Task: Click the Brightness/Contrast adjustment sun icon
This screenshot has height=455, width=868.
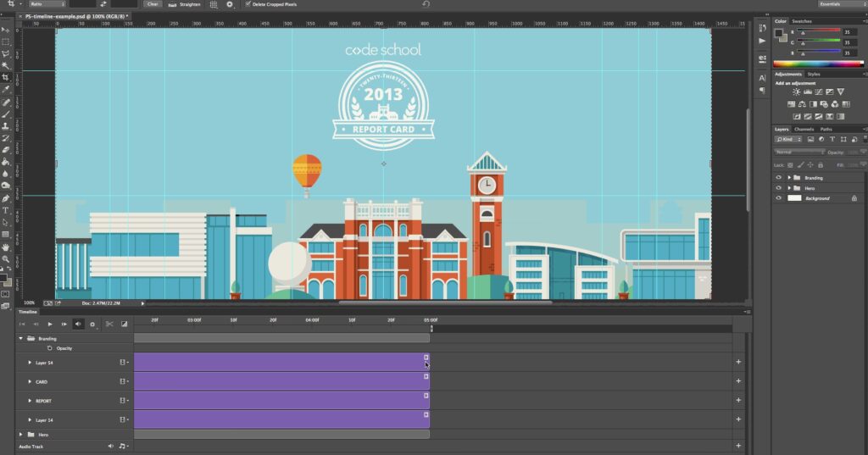Action: (x=797, y=92)
